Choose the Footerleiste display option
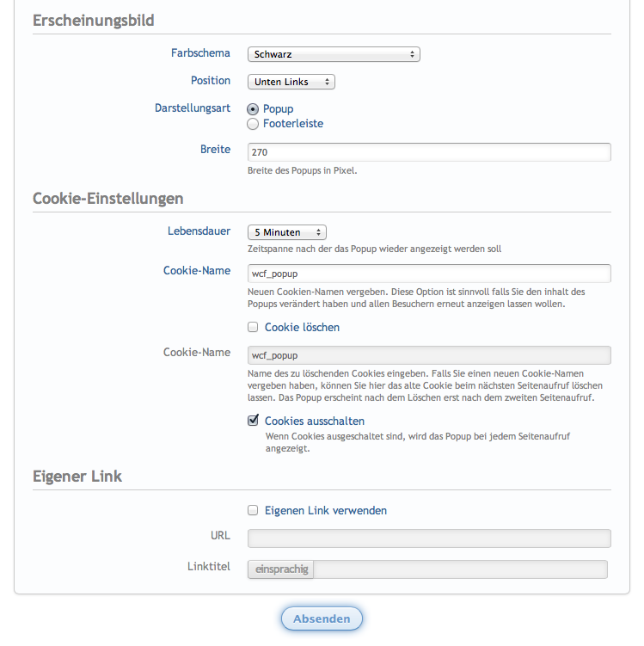This screenshot has width=644, height=646. point(253,124)
